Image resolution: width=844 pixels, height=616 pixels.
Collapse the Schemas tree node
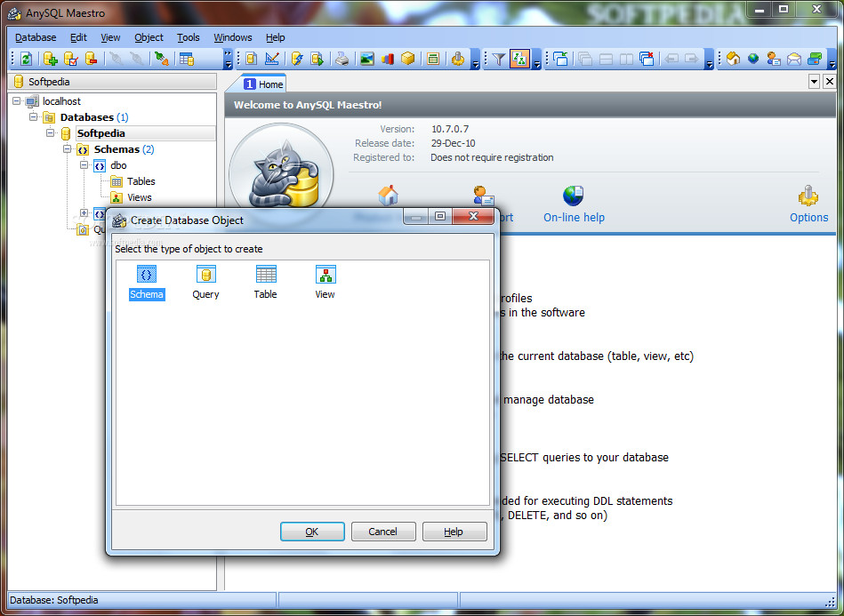pyautogui.click(x=67, y=148)
